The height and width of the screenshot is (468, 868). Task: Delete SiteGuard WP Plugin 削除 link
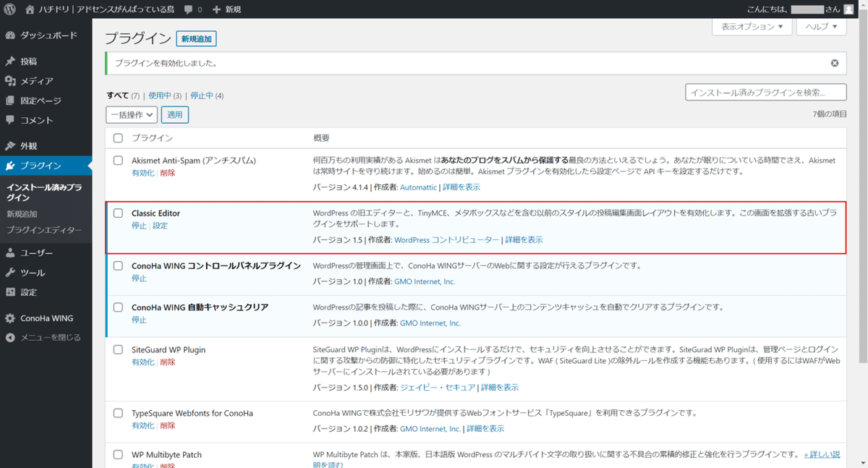[x=168, y=362]
